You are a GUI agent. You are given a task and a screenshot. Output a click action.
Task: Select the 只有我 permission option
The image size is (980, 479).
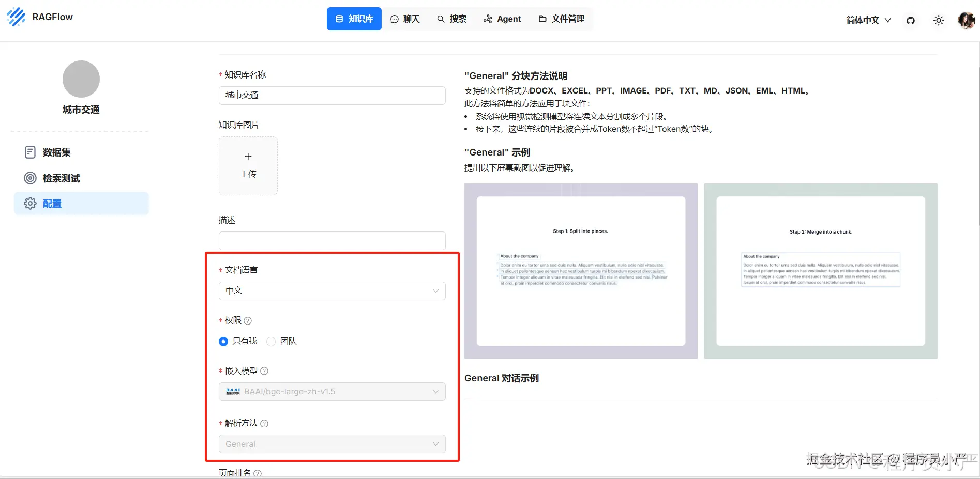tap(223, 341)
